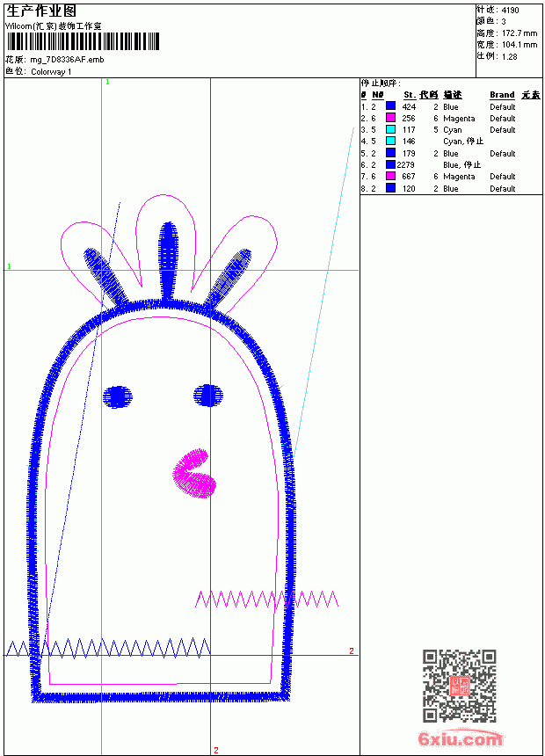Image resolution: width=545 pixels, height=756 pixels.
Task: Click the blue swatch with 2279 stitches
Action: click(390, 164)
